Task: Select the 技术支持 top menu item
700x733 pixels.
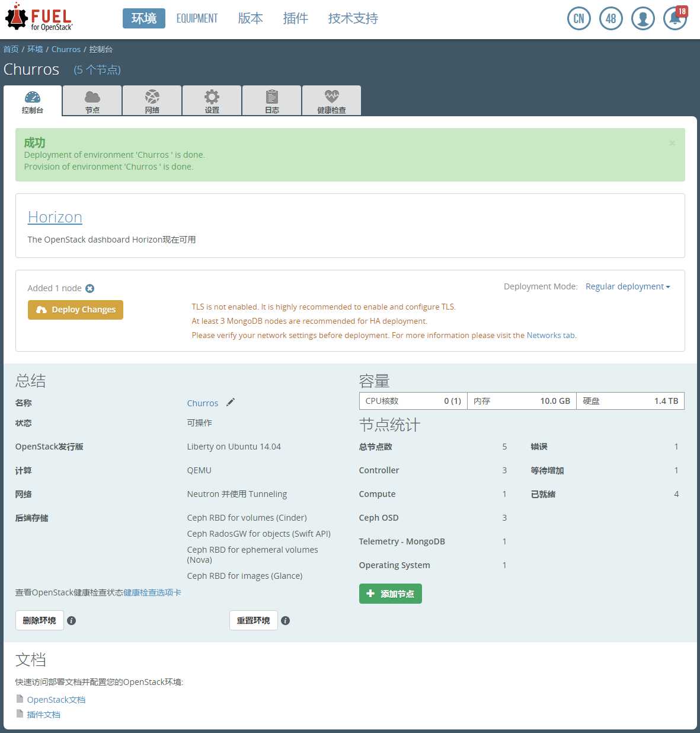Action: click(x=353, y=18)
